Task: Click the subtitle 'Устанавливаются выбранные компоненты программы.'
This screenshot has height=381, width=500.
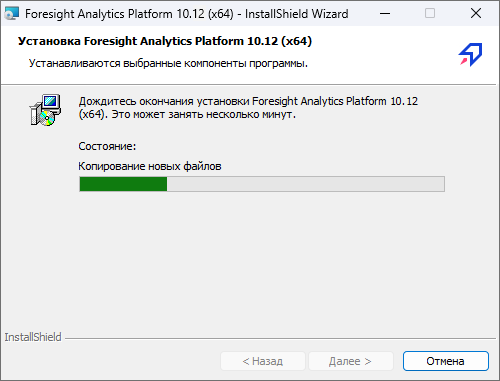Action: point(168,63)
